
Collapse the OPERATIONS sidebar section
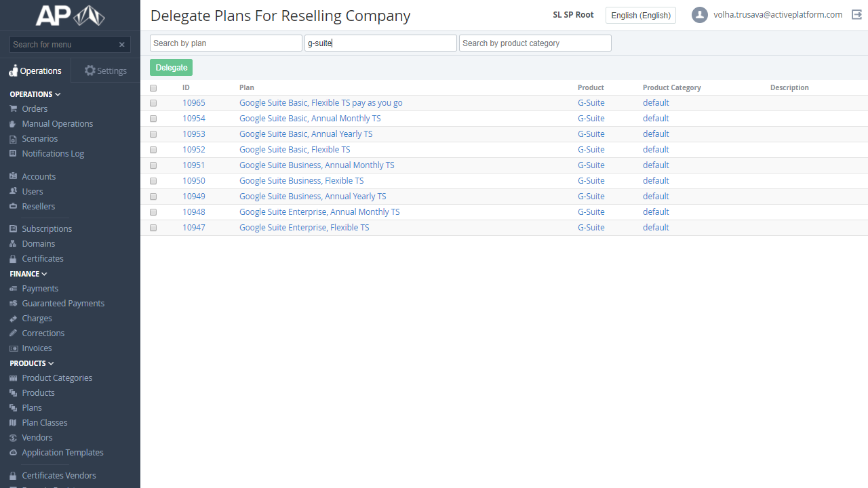pos(35,94)
